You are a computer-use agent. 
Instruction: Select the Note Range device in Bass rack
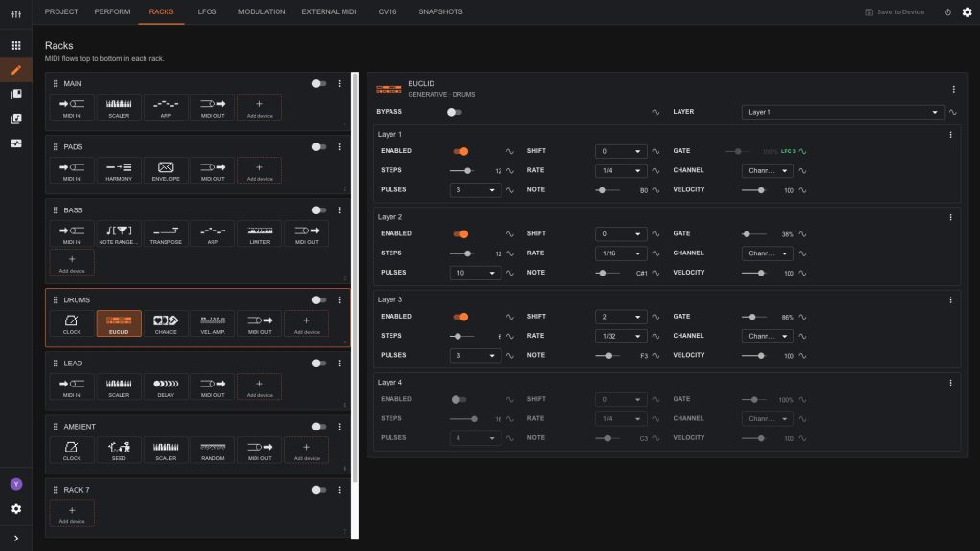[x=119, y=233]
